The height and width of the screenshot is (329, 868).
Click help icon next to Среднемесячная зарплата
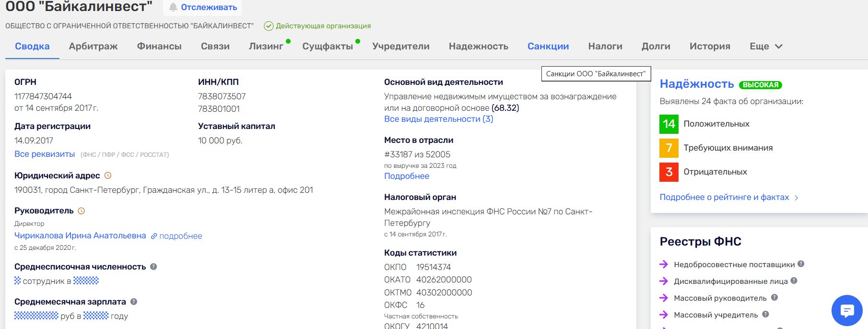(x=134, y=302)
